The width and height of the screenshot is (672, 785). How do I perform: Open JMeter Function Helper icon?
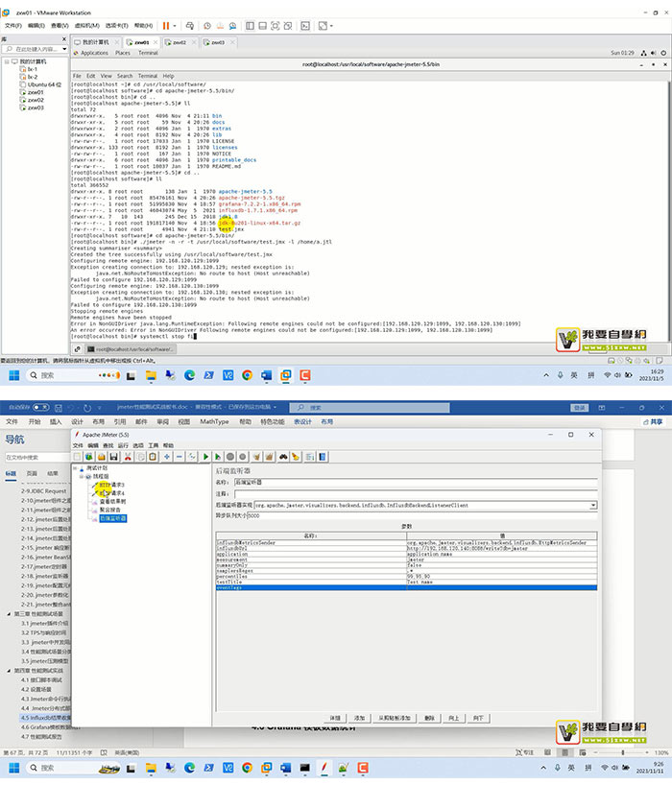(310, 457)
